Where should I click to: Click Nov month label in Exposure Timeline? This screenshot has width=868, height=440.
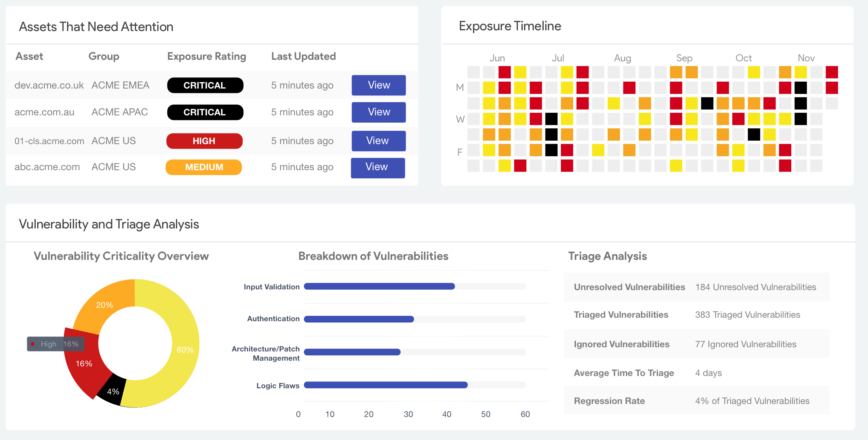[x=806, y=58]
